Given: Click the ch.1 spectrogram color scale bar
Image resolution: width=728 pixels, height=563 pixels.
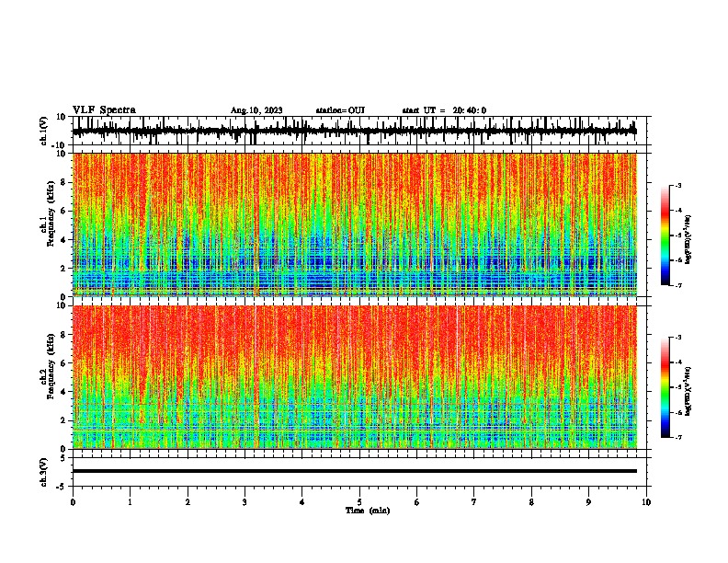Looking at the screenshot, I should (x=665, y=236).
